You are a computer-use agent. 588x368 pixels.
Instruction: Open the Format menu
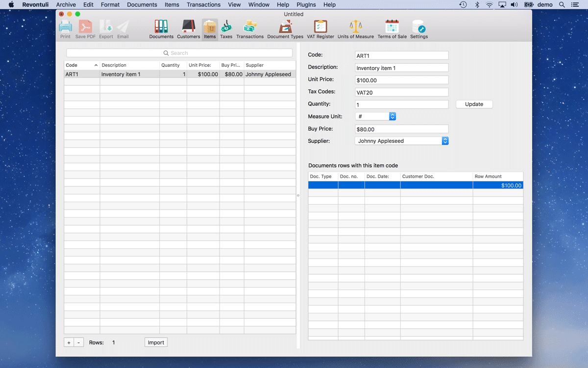(x=110, y=4)
